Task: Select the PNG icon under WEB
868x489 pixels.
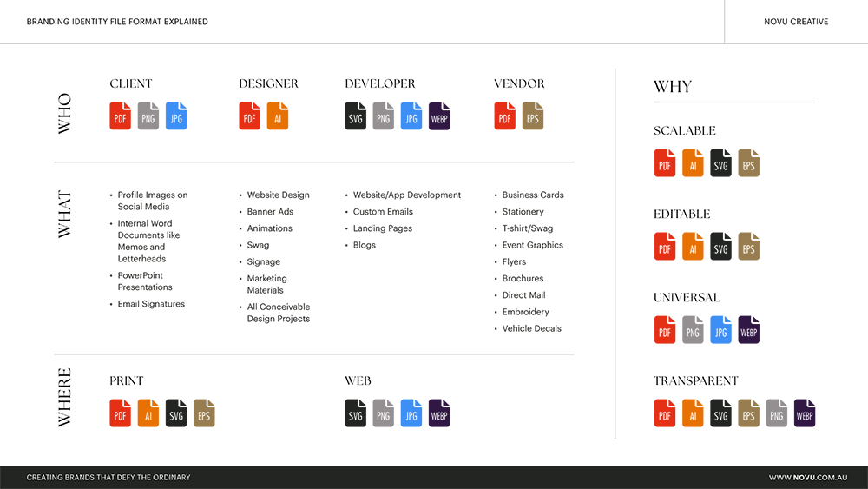Action: pyautogui.click(x=383, y=413)
